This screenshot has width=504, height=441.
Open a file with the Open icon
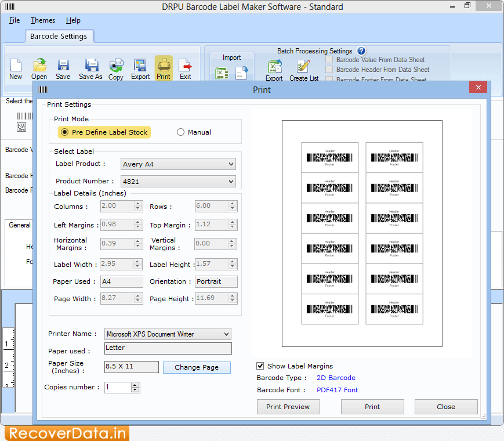39,69
